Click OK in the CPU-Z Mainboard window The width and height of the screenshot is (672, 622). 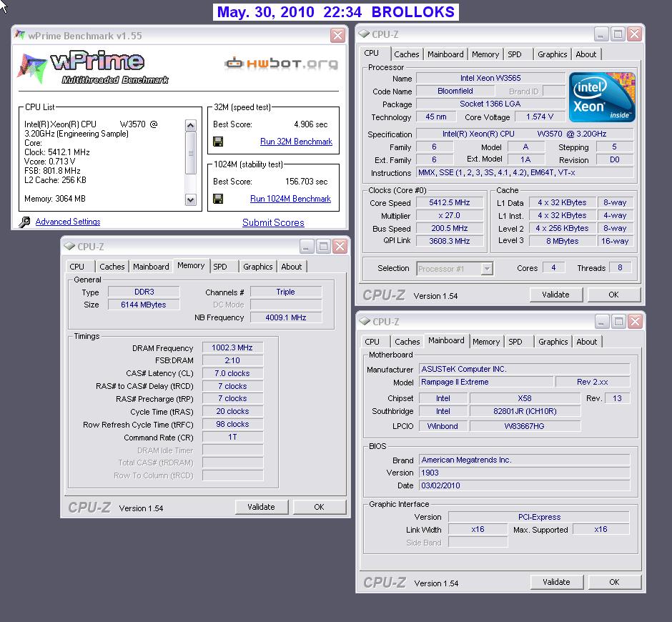point(615,582)
